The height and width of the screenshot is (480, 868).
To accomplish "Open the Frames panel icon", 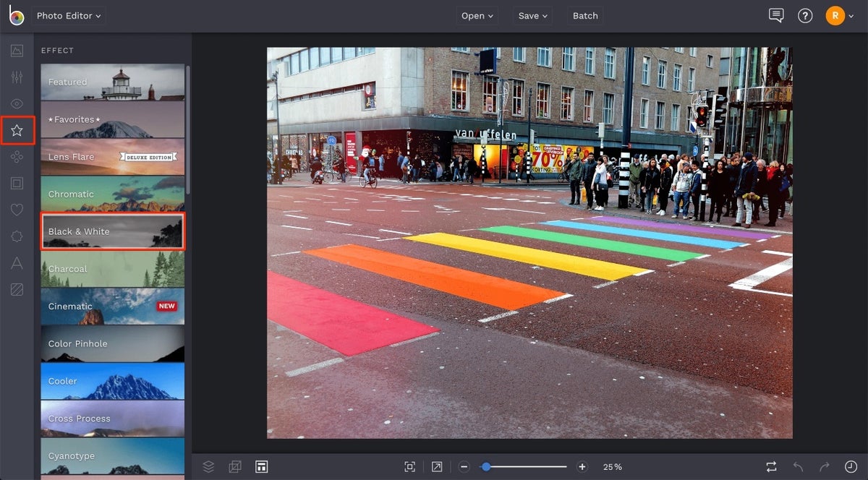I will 16,183.
